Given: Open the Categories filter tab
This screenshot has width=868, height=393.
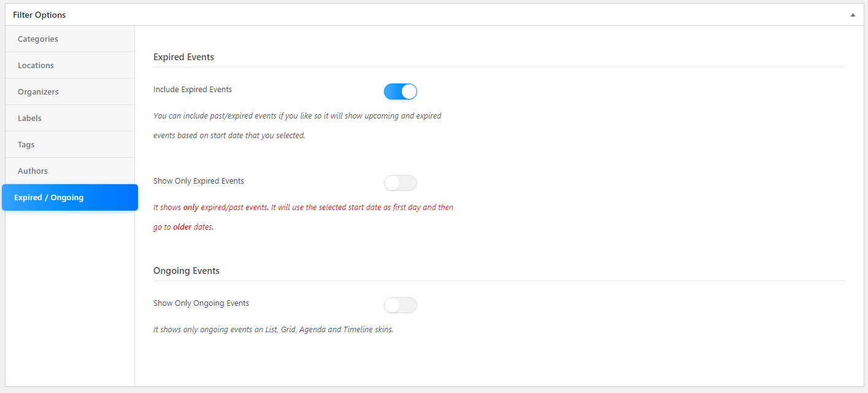Looking at the screenshot, I should point(70,39).
